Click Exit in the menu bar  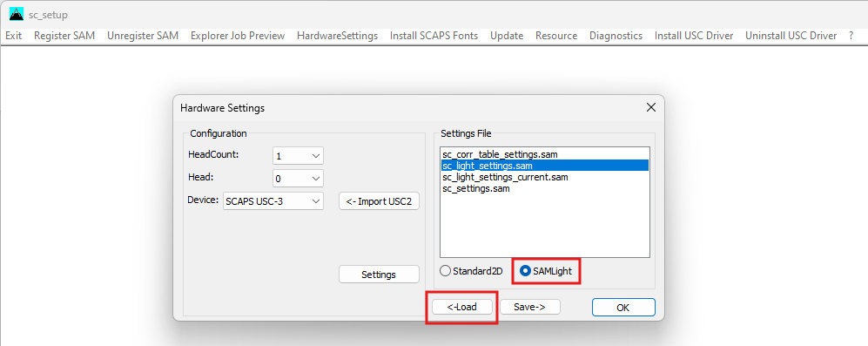tap(13, 36)
